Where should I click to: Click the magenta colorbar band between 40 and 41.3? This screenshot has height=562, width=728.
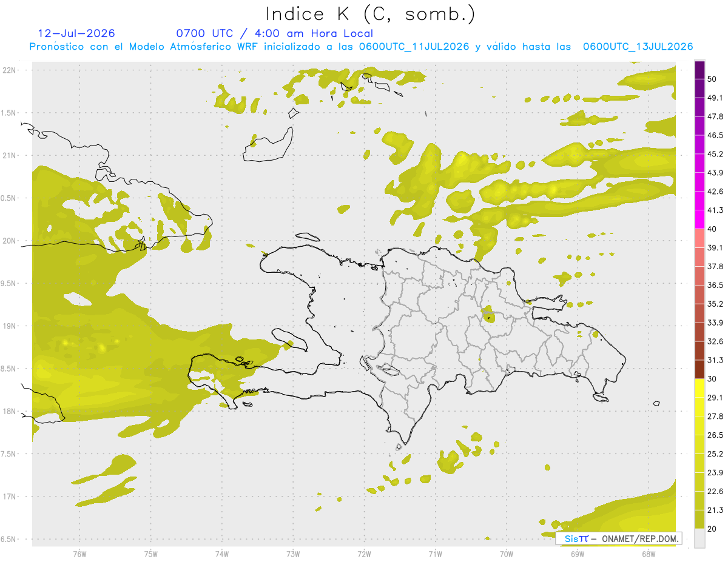pyautogui.click(x=699, y=219)
